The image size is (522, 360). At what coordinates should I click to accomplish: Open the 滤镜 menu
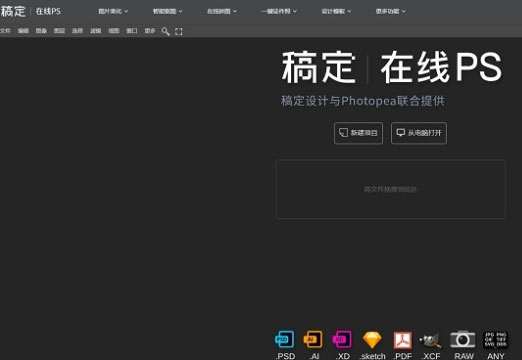point(95,31)
